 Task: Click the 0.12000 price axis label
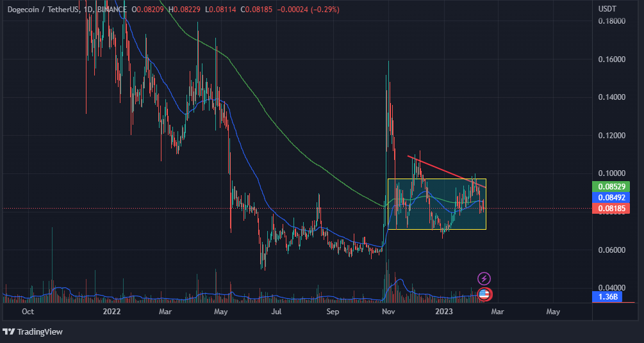point(612,136)
